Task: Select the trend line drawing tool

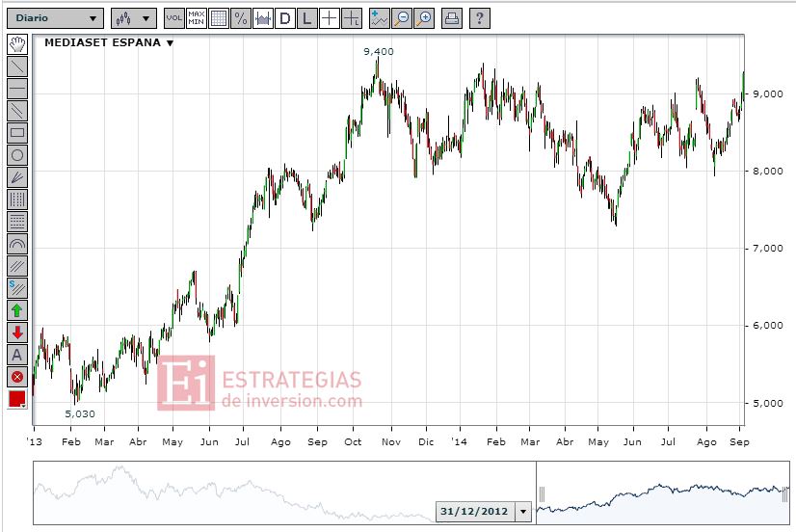Action: 17,66
